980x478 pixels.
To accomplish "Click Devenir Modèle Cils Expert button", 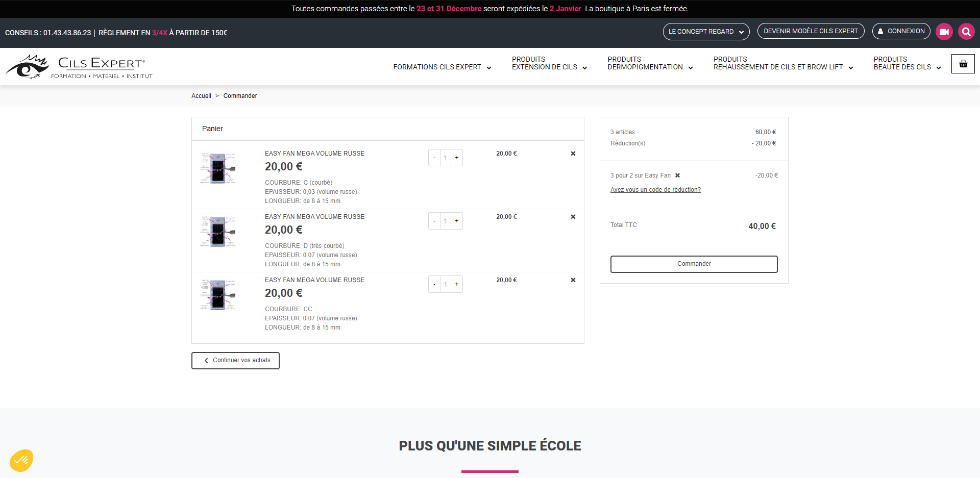I will 811,31.
